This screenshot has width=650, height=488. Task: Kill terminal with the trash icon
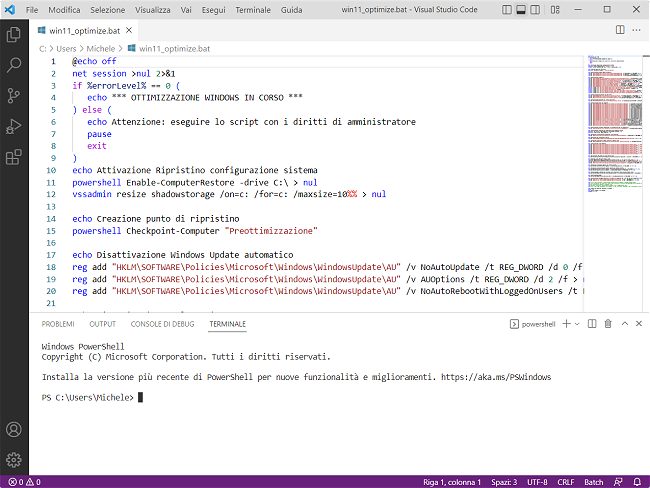[x=607, y=324]
